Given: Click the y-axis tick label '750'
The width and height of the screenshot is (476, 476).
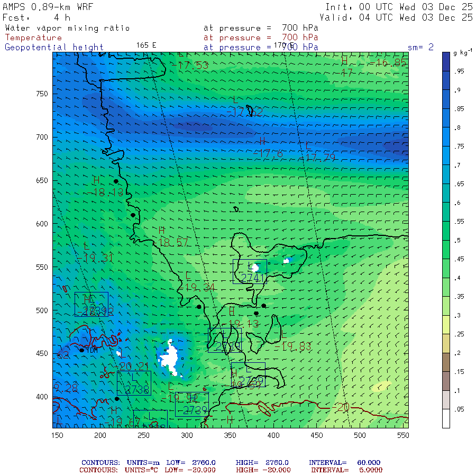Looking at the screenshot, I should coord(42,94).
